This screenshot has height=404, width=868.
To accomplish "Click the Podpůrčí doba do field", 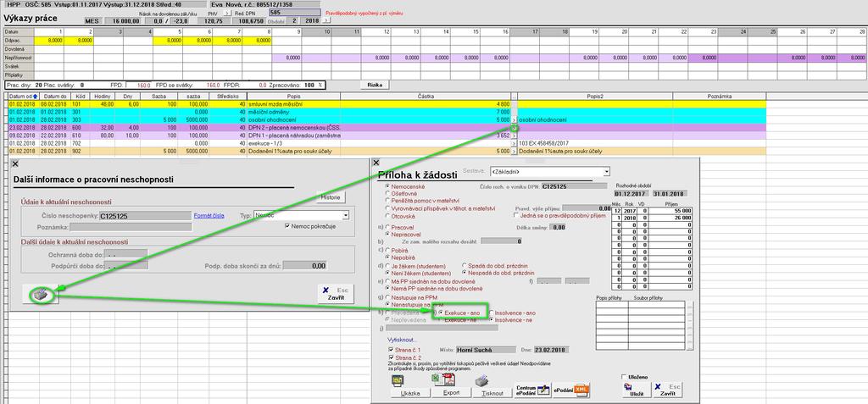I will 125,266.
